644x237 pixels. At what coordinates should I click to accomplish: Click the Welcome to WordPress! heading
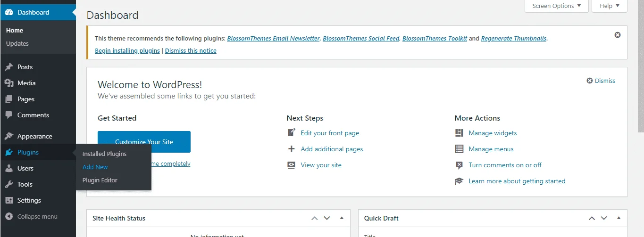click(150, 85)
